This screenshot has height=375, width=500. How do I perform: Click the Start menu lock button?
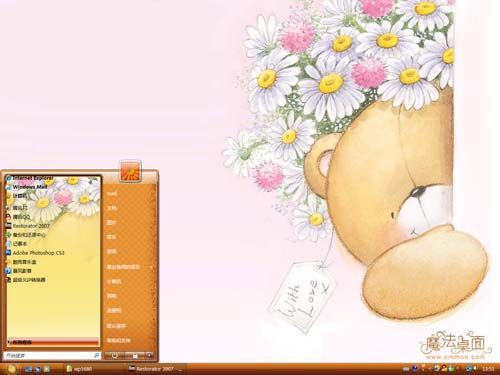(135, 356)
